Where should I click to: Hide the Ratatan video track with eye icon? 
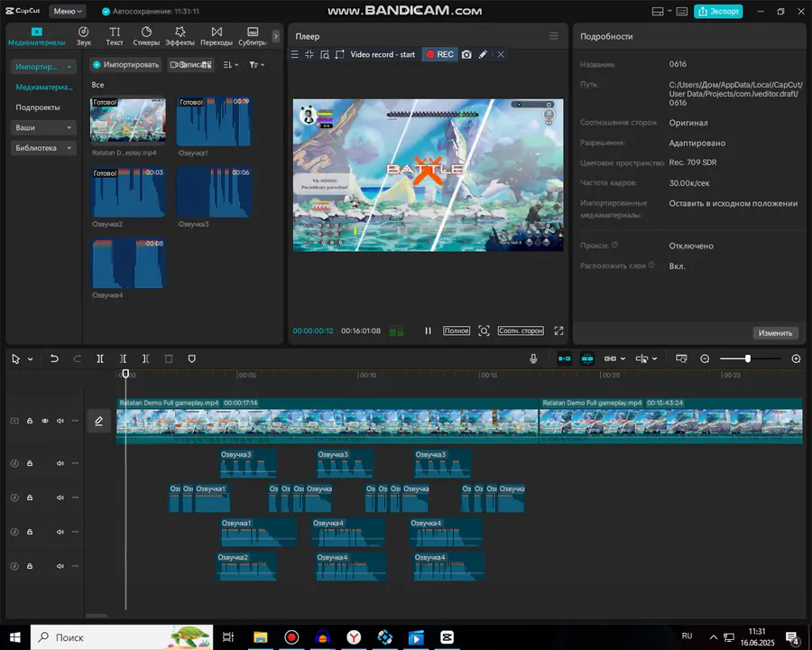click(45, 421)
